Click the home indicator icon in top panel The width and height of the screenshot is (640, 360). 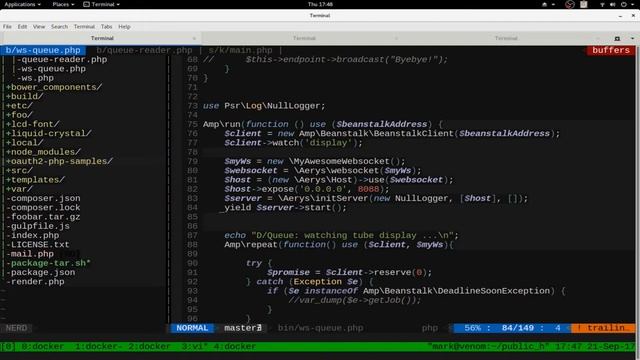point(544,4)
